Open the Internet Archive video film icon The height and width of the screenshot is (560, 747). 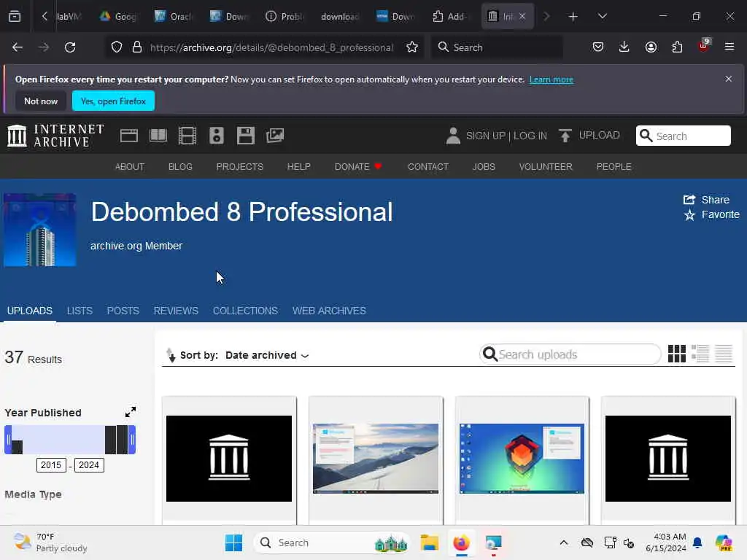187,136
